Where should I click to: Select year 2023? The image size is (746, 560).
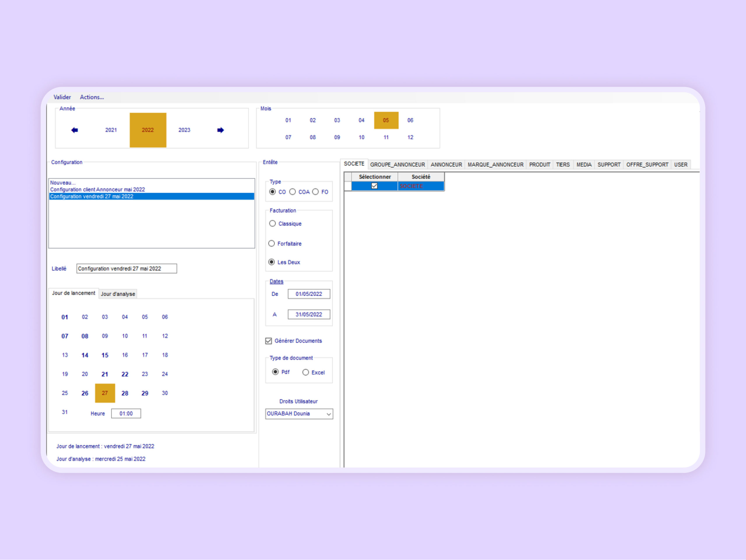click(184, 130)
